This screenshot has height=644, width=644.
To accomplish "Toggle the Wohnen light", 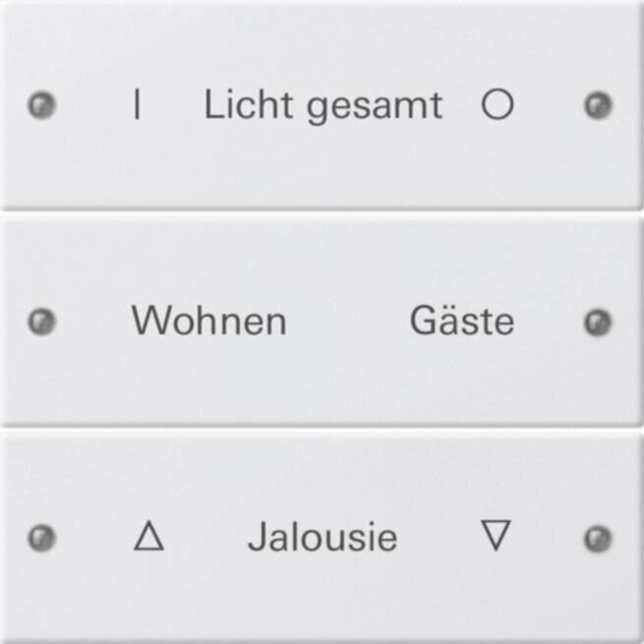I will 208,322.
